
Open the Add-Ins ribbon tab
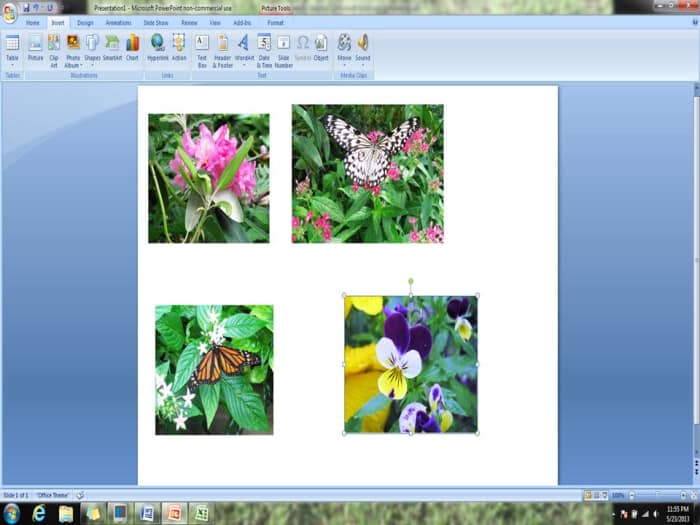click(x=242, y=22)
